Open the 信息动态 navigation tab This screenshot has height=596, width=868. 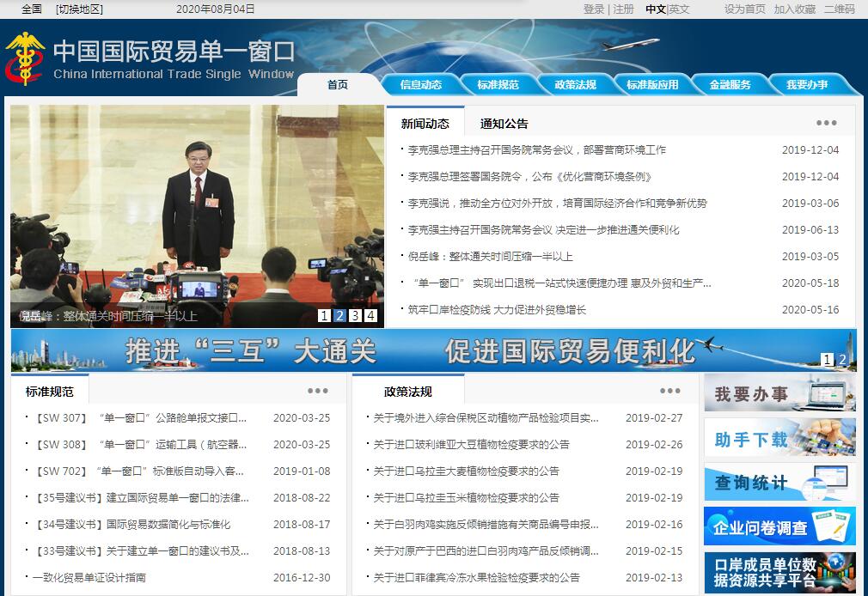click(421, 84)
